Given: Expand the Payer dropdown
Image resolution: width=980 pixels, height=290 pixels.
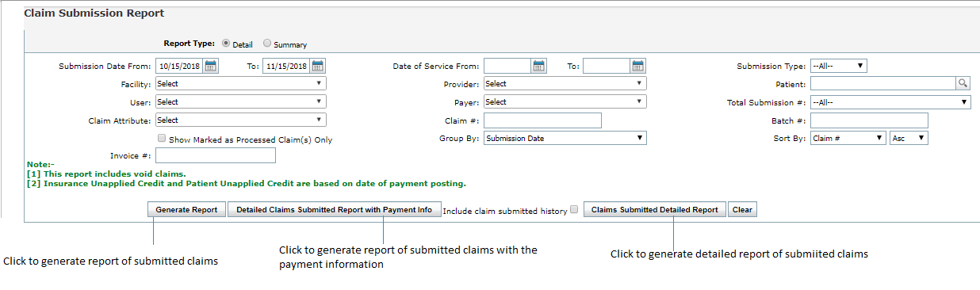Looking at the screenshot, I should [565, 101].
